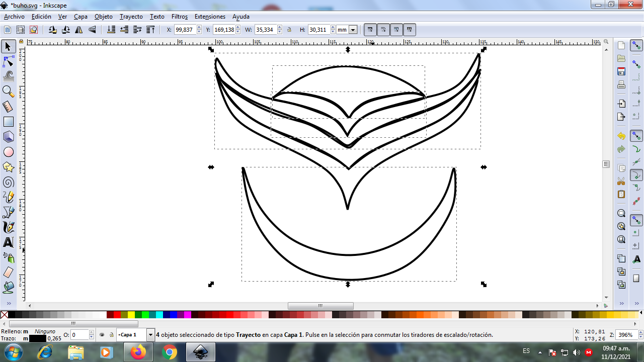The width and height of the screenshot is (644, 362).
Task: Open the Edición menu
Action: (41, 17)
